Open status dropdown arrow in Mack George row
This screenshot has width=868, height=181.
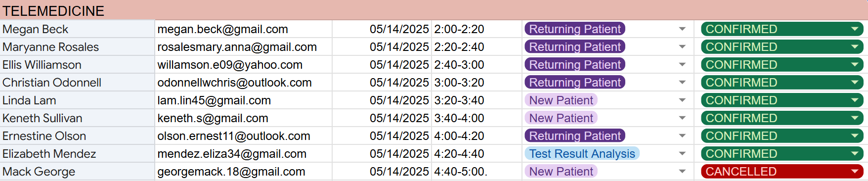(x=855, y=172)
